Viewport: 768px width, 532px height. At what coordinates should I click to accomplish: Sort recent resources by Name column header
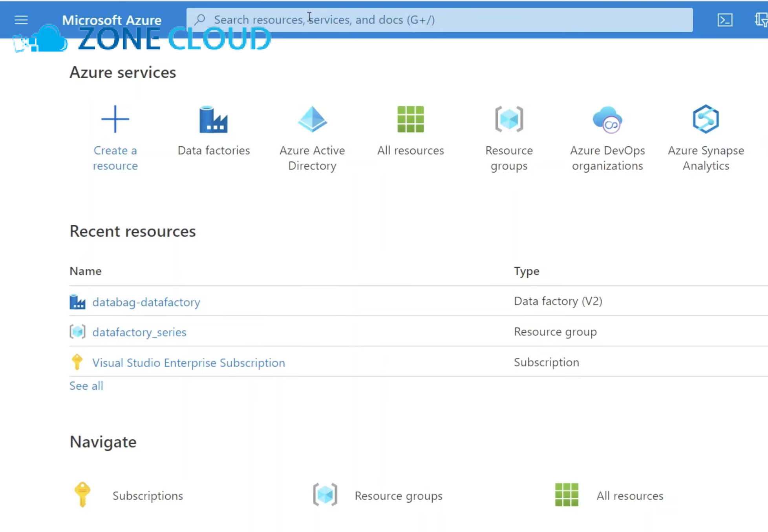click(x=86, y=271)
